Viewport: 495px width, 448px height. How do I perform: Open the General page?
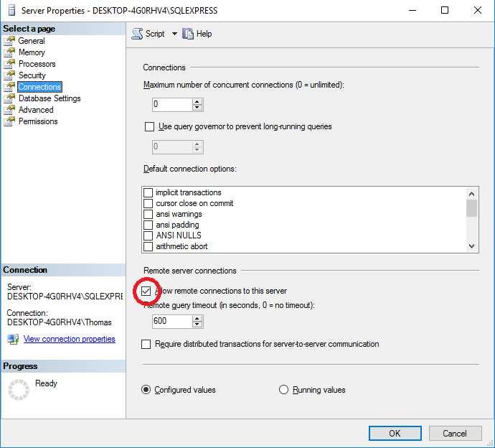(32, 41)
